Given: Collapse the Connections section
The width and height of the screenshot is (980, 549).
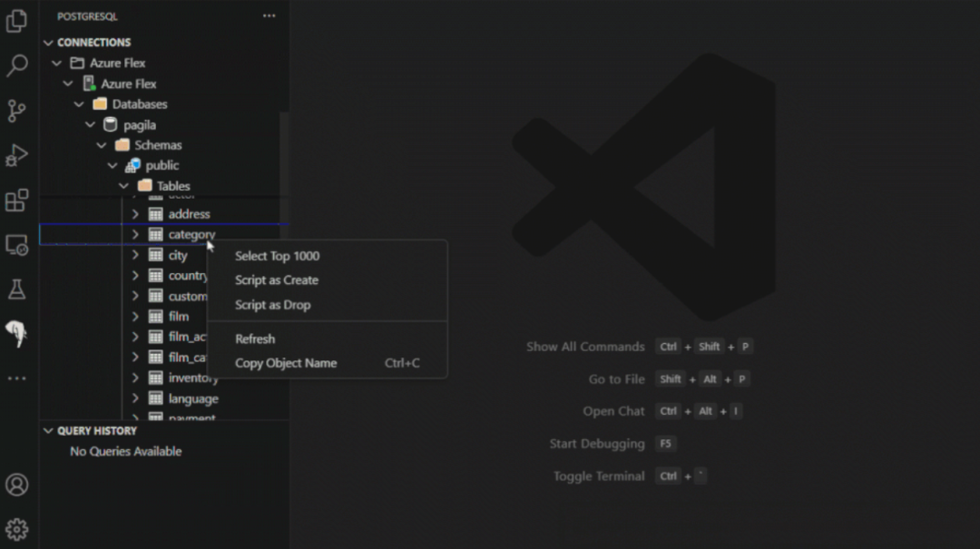Looking at the screenshot, I should 48,43.
